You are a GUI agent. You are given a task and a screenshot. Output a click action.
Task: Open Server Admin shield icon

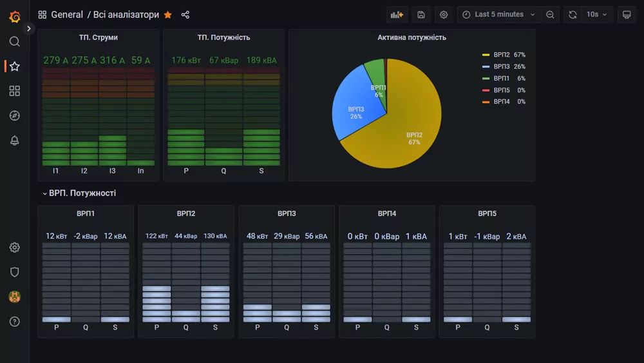[x=15, y=272]
